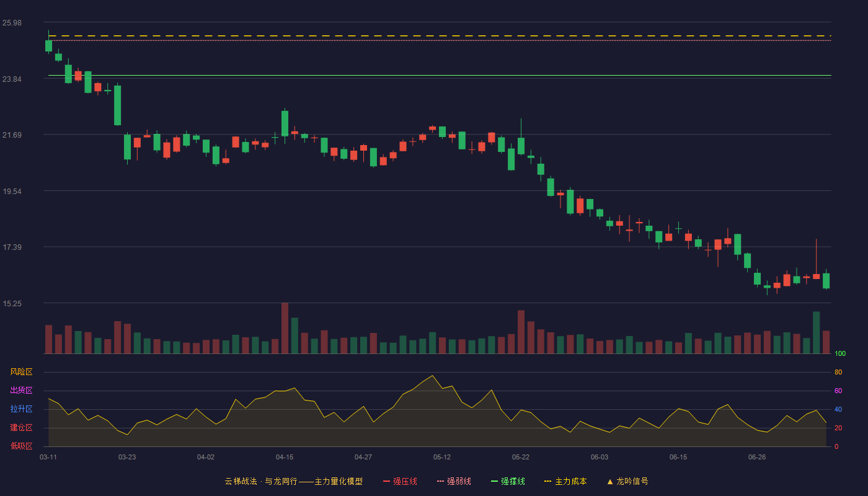The width and height of the screenshot is (868, 496).
Task: Click the 拉升区 zone label
Action: pos(22,409)
